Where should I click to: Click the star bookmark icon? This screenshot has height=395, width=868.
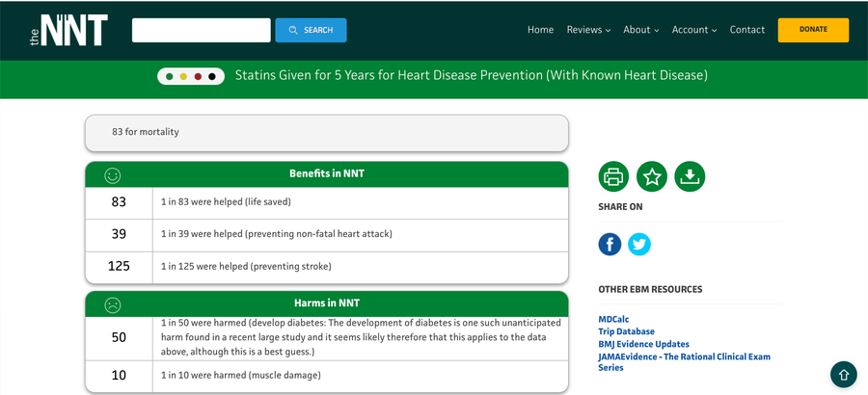[x=652, y=177]
